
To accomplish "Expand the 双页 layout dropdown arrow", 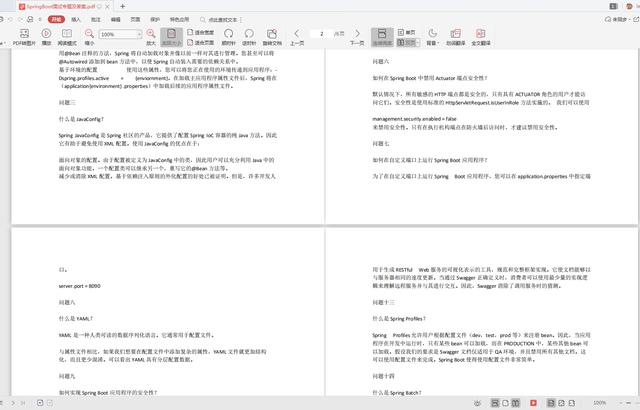I will pos(418,42).
